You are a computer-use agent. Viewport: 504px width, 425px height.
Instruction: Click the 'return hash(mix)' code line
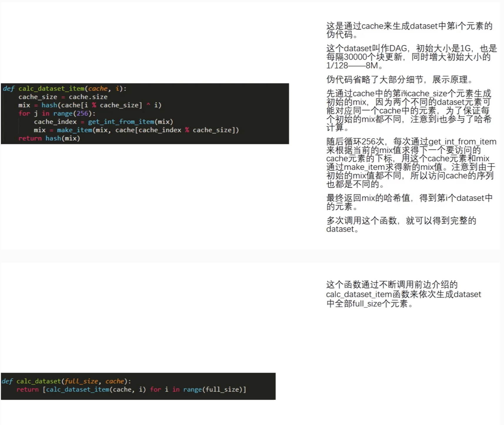(x=49, y=138)
